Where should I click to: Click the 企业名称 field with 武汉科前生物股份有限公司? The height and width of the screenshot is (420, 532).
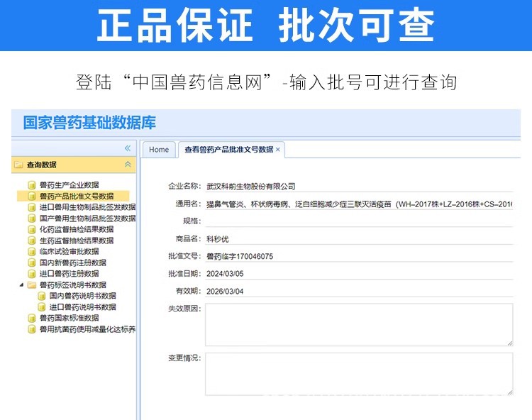359,186
